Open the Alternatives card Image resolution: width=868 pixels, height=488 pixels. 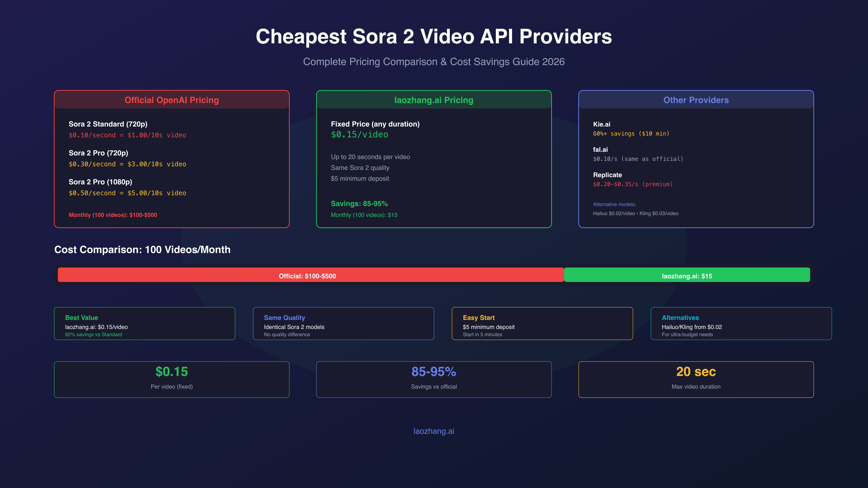[741, 324]
